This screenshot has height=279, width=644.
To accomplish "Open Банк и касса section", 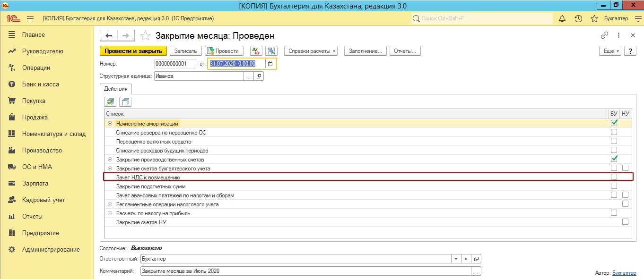I will point(40,84).
